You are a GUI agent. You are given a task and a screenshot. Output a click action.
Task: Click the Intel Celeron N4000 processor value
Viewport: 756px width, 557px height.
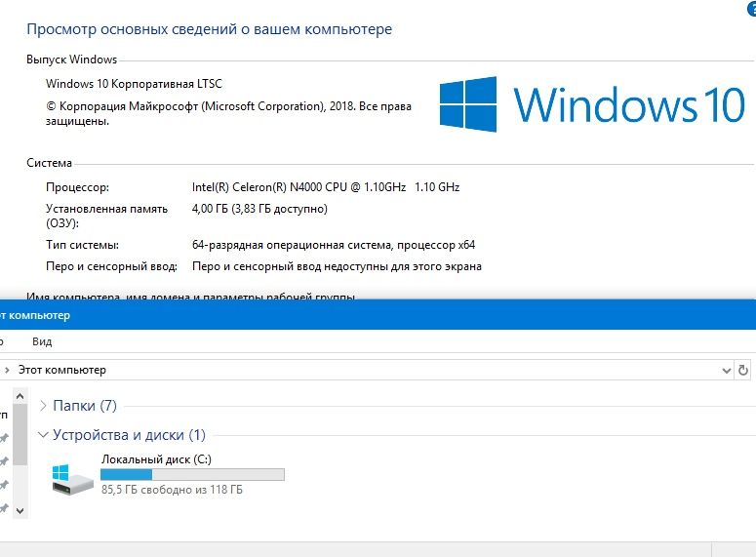[326, 187]
